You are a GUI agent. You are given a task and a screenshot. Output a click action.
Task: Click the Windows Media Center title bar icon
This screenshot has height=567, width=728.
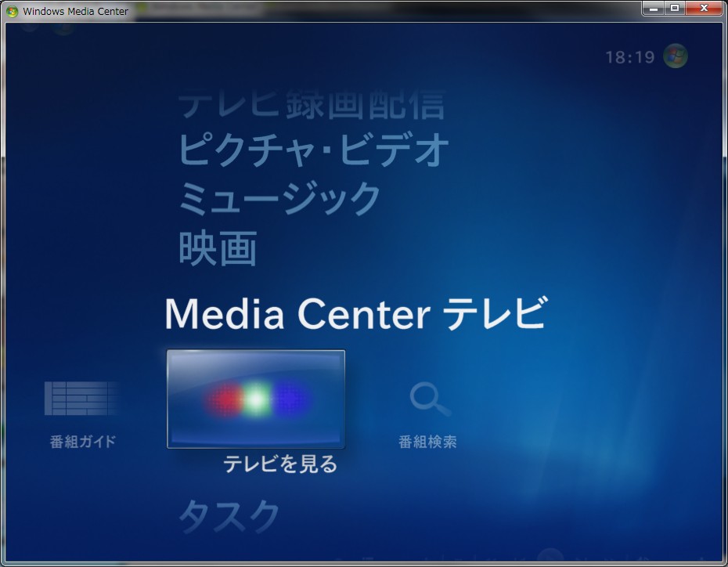click(12, 11)
